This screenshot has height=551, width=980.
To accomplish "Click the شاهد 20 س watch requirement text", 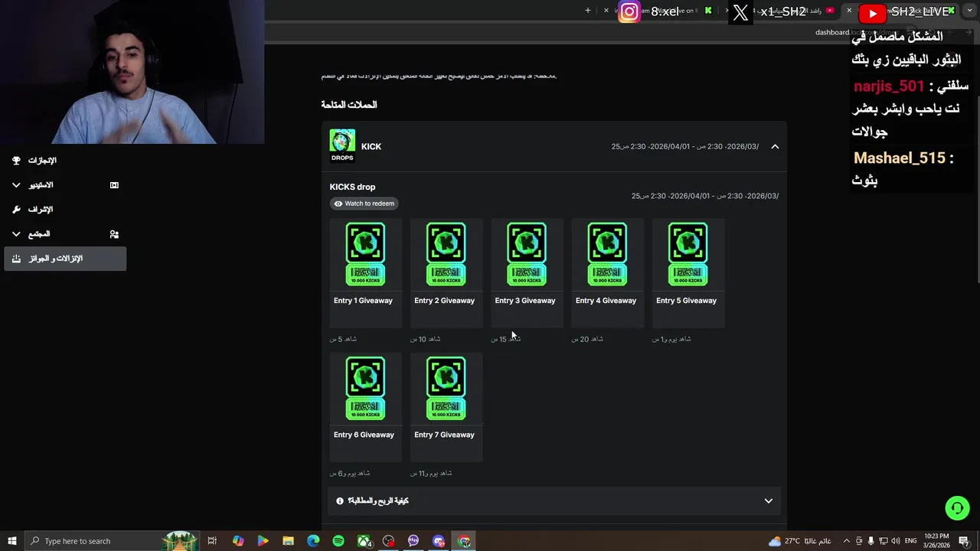I will click(x=587, y=339).
